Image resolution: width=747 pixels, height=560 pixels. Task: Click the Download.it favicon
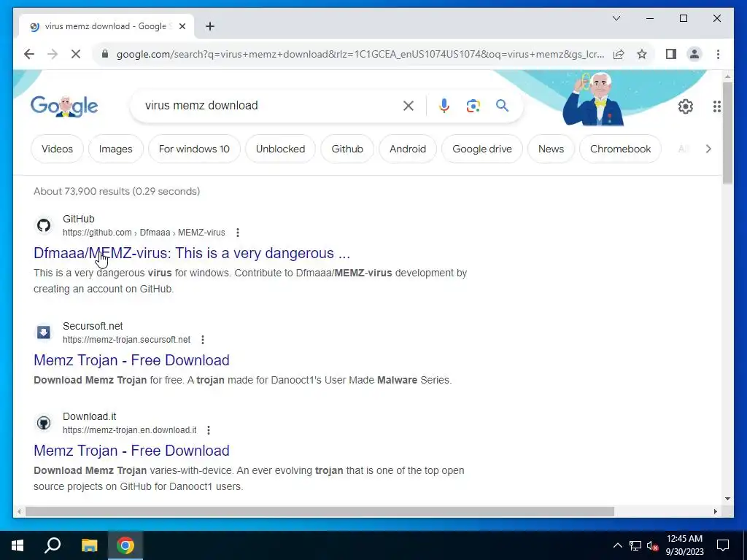pyautogui.click(x=44, y=423)
